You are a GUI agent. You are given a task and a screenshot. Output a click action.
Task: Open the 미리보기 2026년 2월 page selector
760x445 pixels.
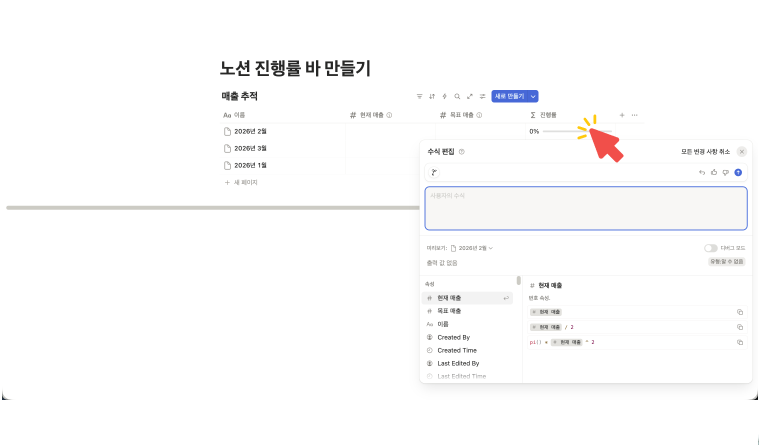pyautogui.click(x=472, y=248)
